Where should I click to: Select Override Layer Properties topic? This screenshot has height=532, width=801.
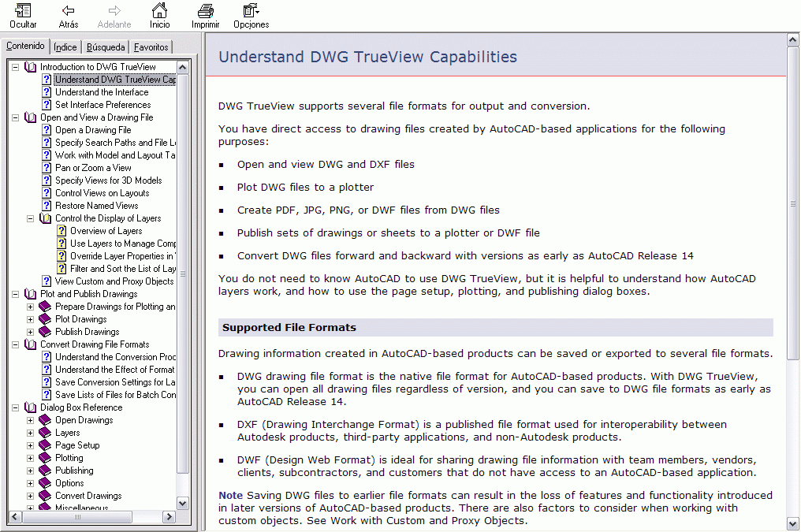(x=123, y=256)
